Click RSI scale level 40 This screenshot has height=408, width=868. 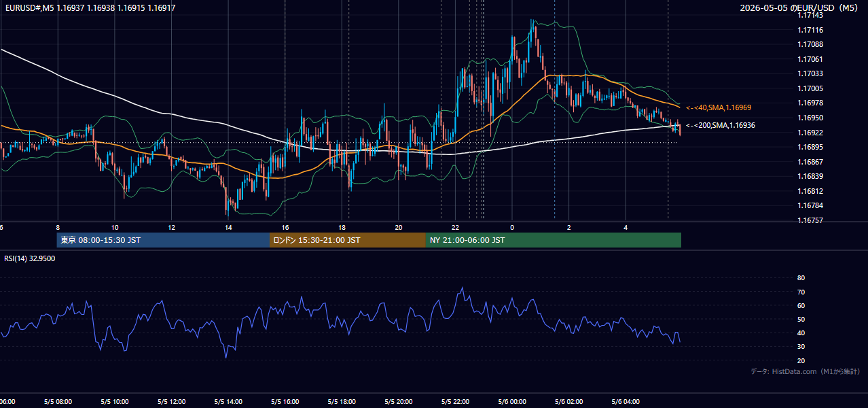(x=801, y=333)
